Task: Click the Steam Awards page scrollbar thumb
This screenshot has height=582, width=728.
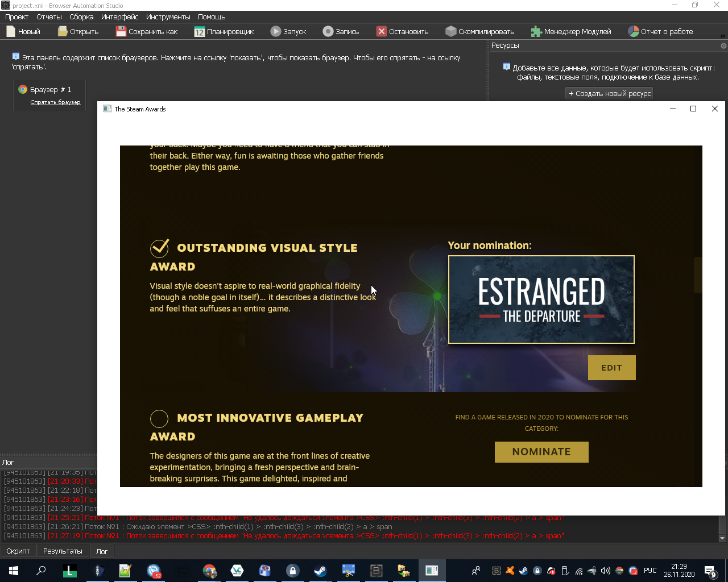Action: 698,275
